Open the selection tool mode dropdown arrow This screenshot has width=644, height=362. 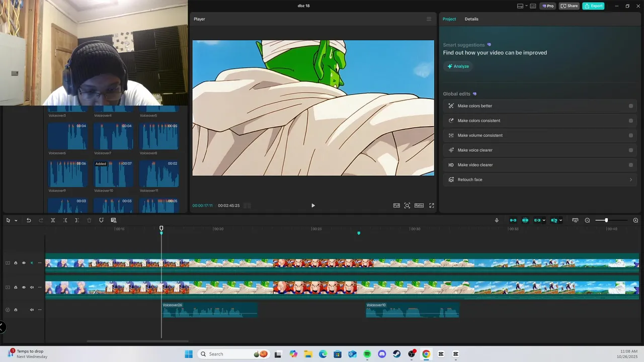coord(16,220)
